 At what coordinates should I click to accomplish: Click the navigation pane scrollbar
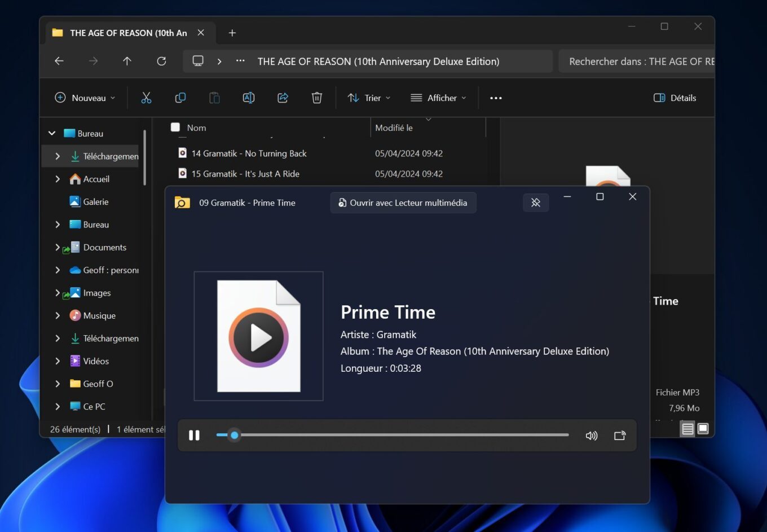click(145, 157)
